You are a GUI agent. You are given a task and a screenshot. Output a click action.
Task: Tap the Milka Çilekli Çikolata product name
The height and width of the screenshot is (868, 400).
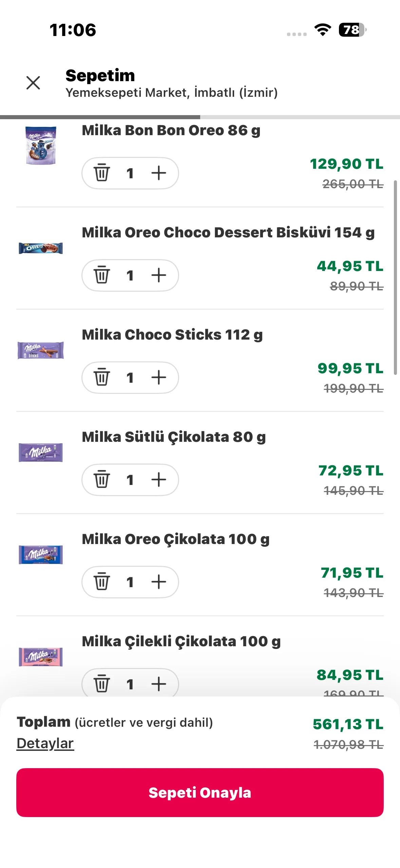coord(181,641)
